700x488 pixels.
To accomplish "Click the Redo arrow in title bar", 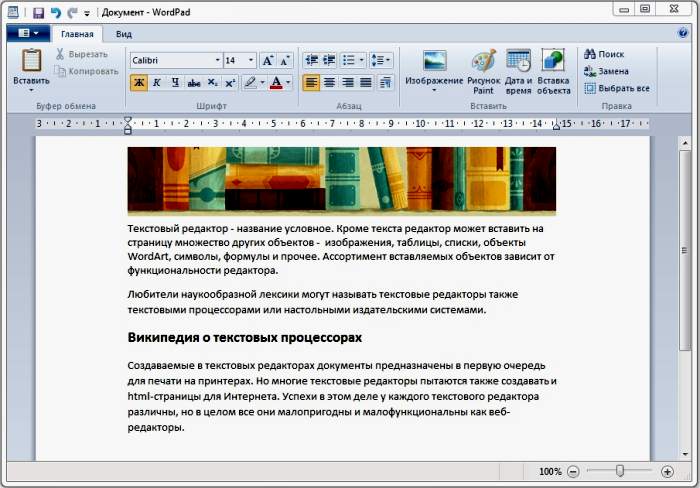I will pyautogui.click(x=71, y=13).
